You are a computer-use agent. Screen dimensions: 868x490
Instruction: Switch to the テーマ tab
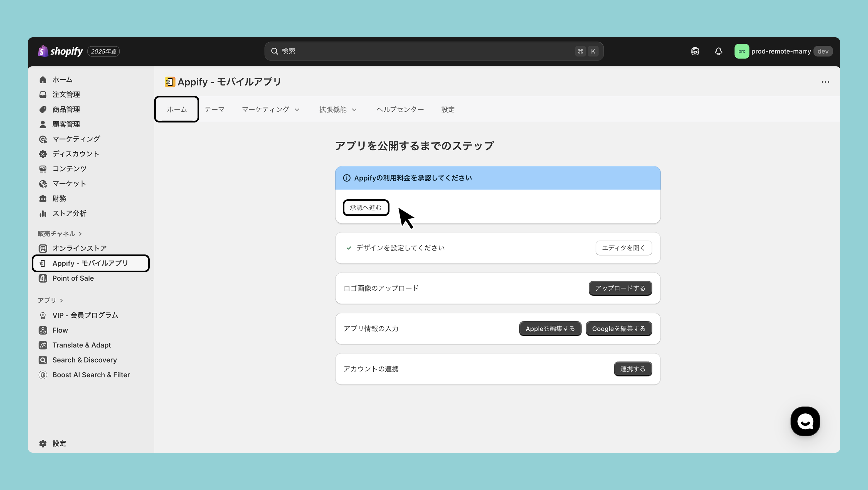(x=214, y=110)
